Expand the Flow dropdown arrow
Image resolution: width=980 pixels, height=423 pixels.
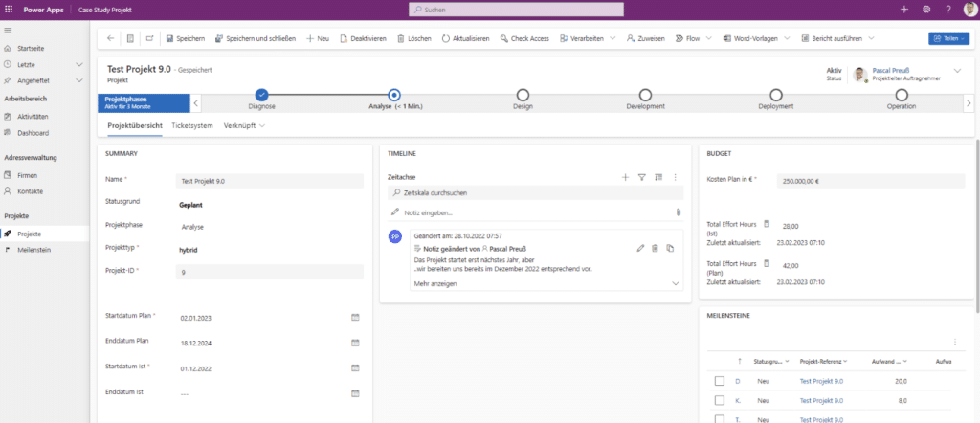(709, 38)
